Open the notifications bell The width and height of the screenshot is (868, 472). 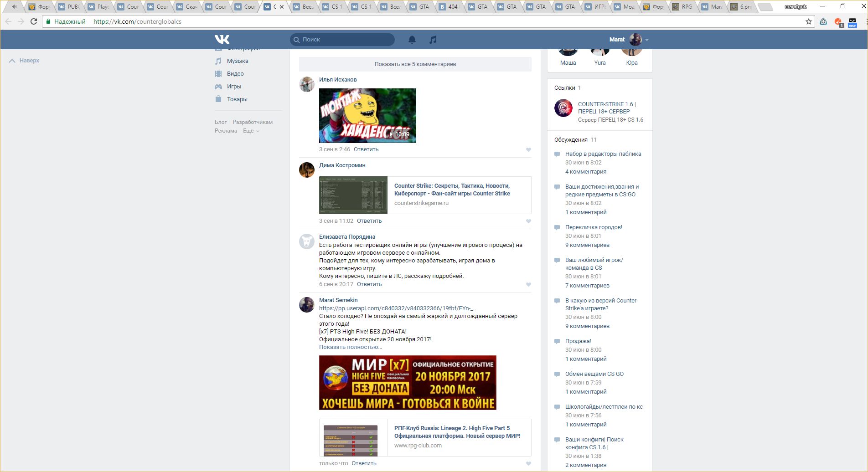tap(412, 40)
